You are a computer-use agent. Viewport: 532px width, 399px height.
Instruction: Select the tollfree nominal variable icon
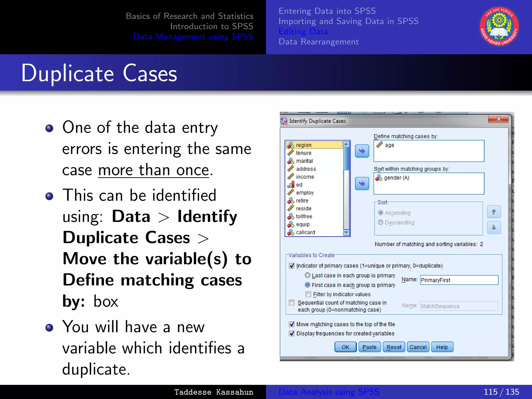coord(290,216)
